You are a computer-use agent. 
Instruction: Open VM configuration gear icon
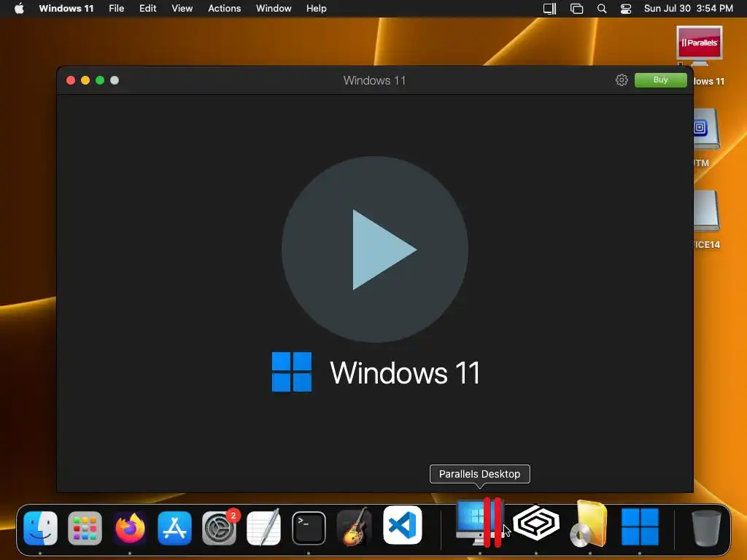coord(622,80)
